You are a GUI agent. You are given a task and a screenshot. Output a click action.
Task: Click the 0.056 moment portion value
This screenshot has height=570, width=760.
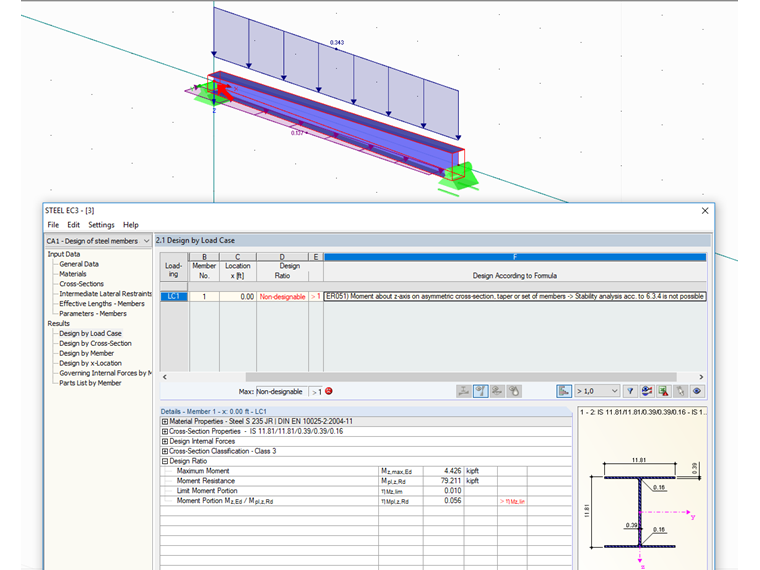click(x=453, y=501)
